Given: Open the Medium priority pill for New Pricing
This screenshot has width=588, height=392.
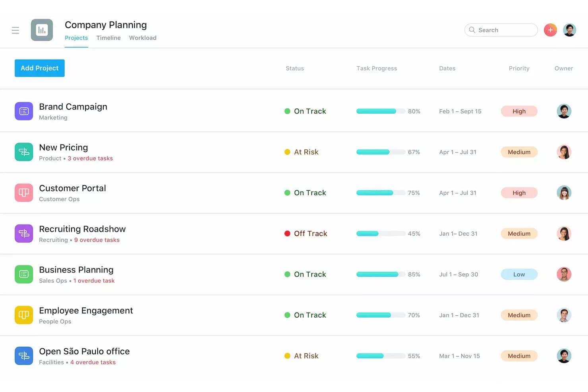Looking at the screenshot, I should click(x=519, y=152).
